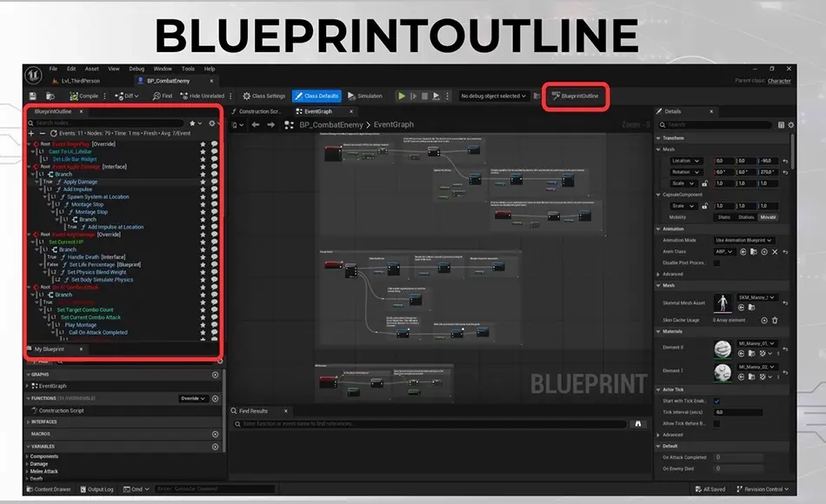Switch to the Lvl_ThirdPerson tab

coord(77,81)
